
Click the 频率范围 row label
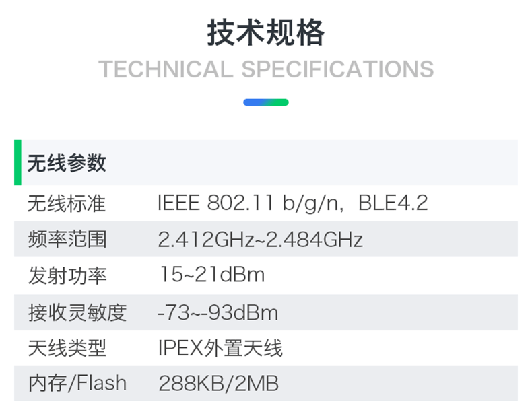[x=67, y=239]
